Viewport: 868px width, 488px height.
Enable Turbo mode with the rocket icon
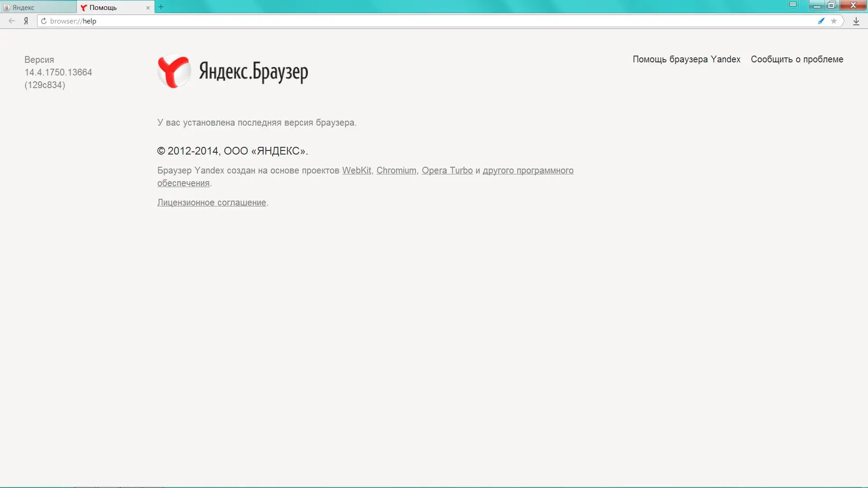pyautogui.click(x=821, y=21)
